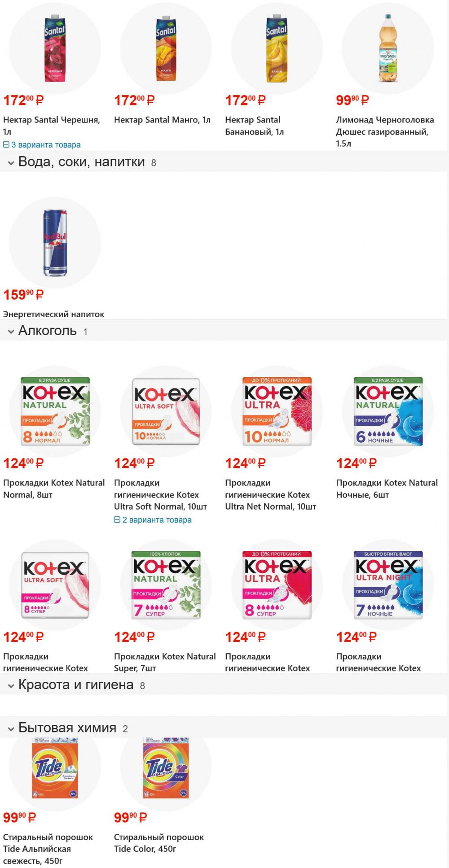Open the Santal Банановый nectar image

click(x=277, y=48)
